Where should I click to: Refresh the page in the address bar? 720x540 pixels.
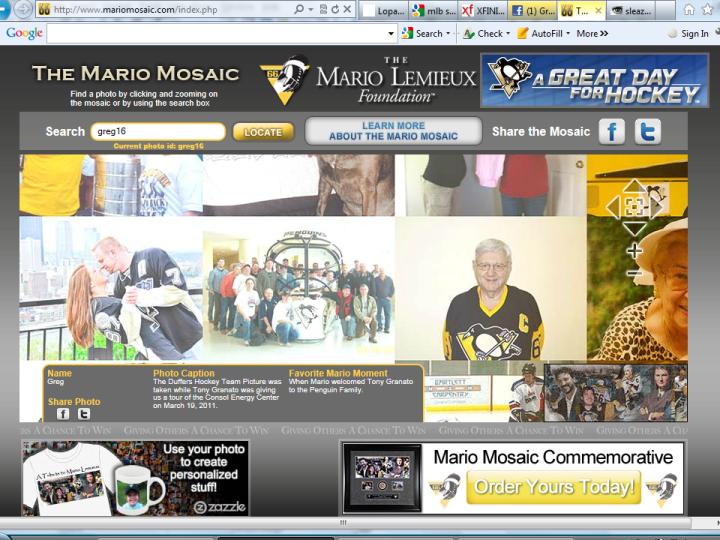pyautogui.click(x=335, y=9)
